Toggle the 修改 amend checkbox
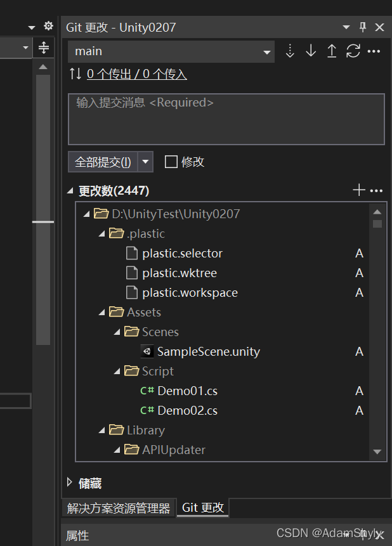Image resolution: width=392 pixels, height=546 pixels. [x=171, y=162]
